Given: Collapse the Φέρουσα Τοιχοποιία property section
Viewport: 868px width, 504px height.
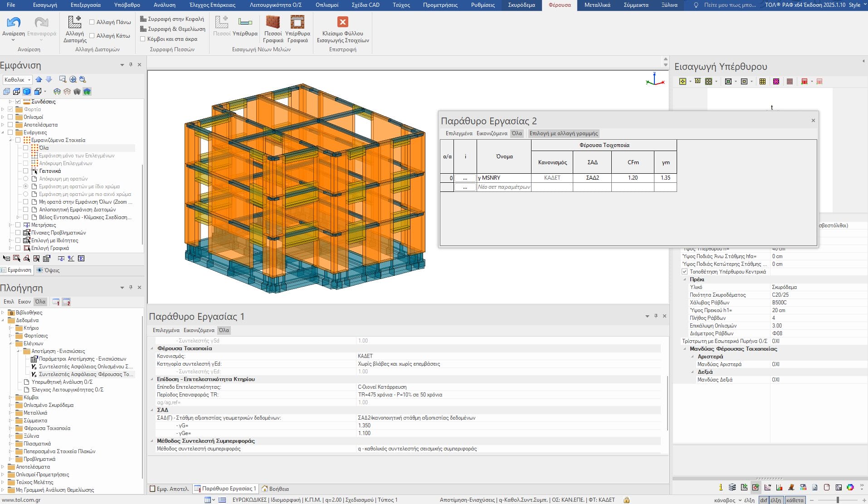Looking at the screenshot, I should [x=152, y=348].
